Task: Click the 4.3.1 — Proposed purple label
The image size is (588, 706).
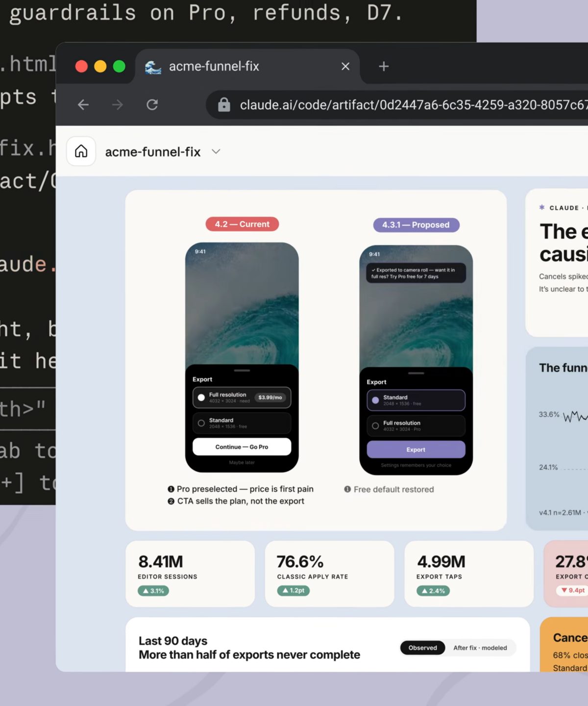Action: tap(416, 225)
